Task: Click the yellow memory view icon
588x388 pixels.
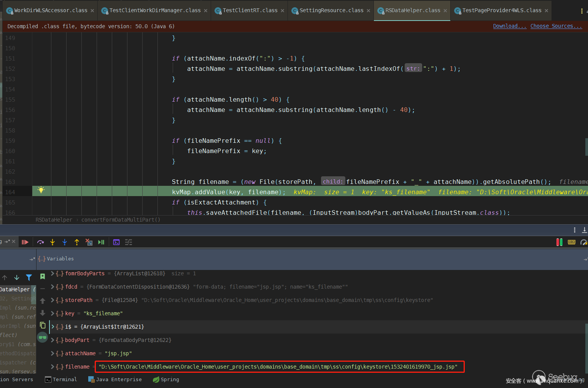Action: tap(571, 242)
